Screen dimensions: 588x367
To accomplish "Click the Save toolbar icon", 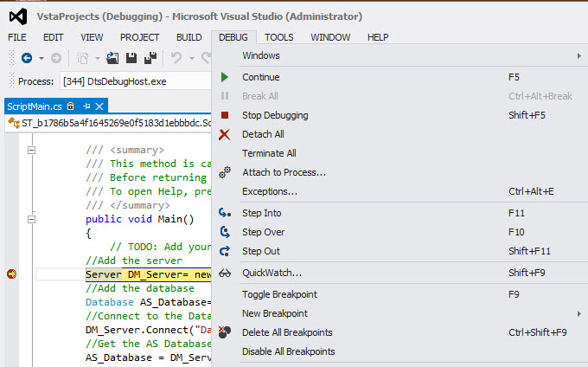I will pyautogui.click(x=131, y=58).
